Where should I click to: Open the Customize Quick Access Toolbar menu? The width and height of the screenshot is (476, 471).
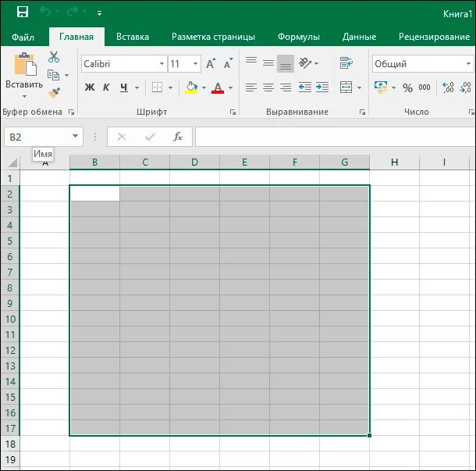point(99,12)
